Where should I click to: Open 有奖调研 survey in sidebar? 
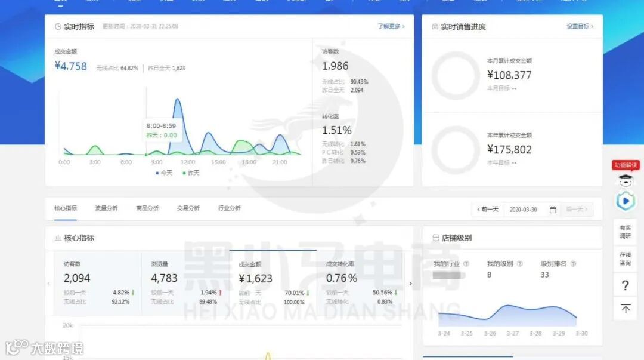coord(625,232)
